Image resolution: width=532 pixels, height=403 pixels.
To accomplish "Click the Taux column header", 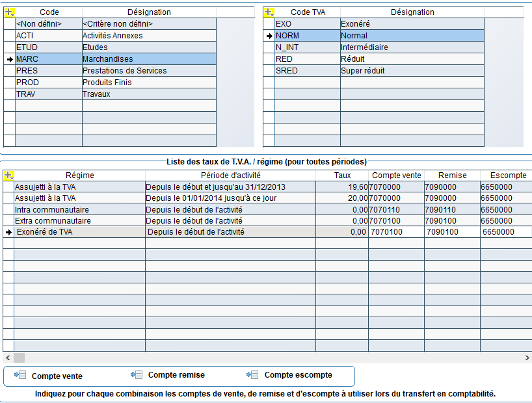I will click(x=342, y=175).
